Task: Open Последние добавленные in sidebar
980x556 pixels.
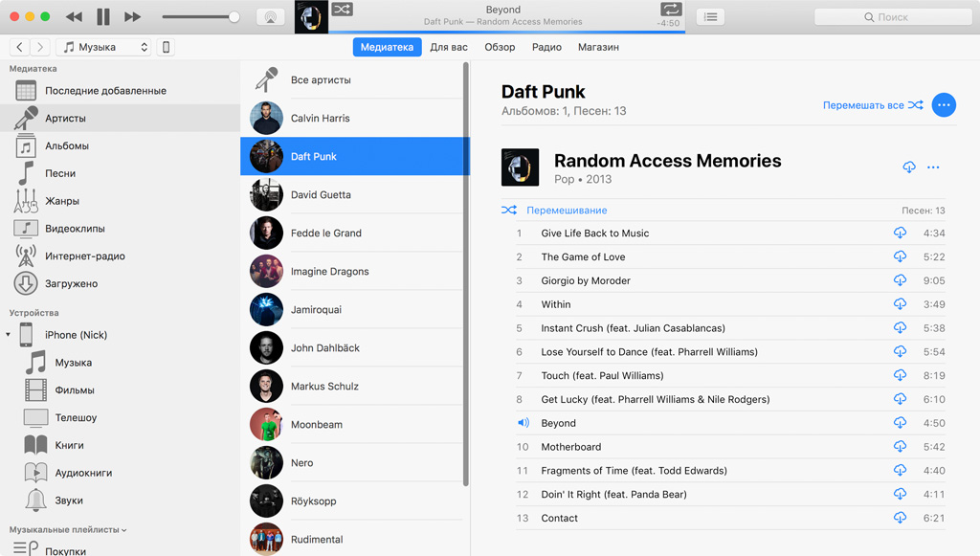Action: (x=120, y=91)
